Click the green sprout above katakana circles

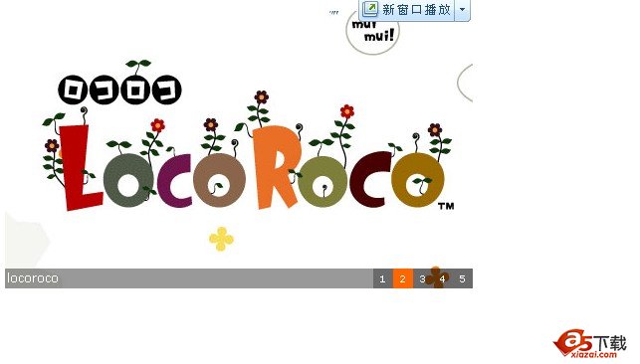point(138,67)
